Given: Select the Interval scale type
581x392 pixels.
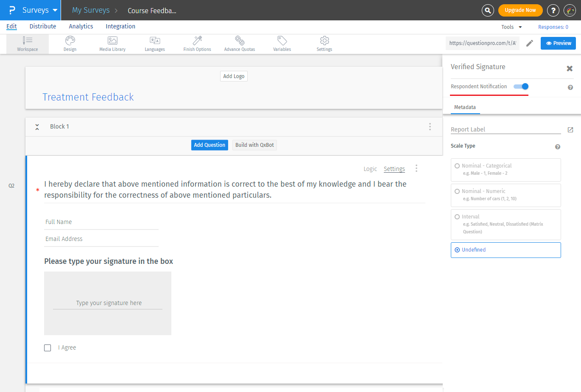Looking at the screenshot, I should click(x=457, y=217).
